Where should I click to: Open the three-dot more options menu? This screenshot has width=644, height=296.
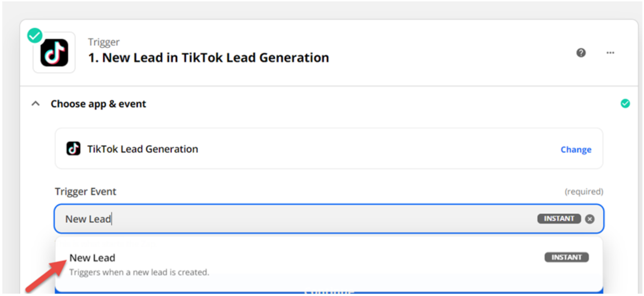coord(610,53)
